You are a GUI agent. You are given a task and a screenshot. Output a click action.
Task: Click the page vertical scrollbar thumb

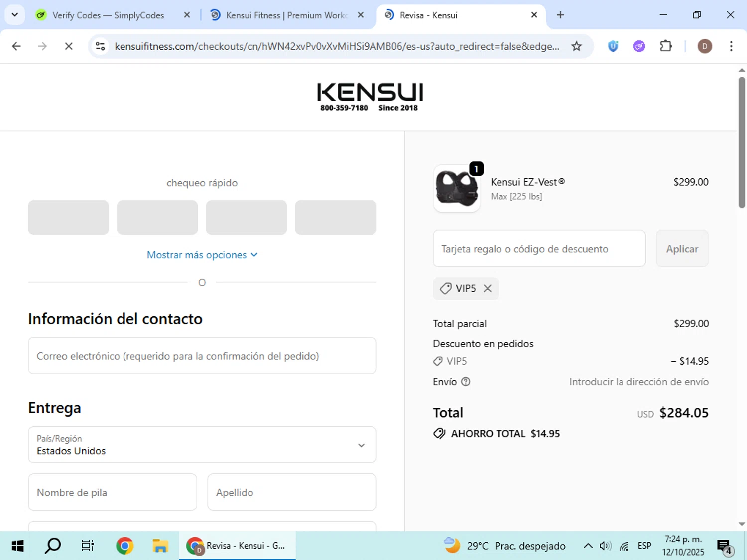pos(742,142)
